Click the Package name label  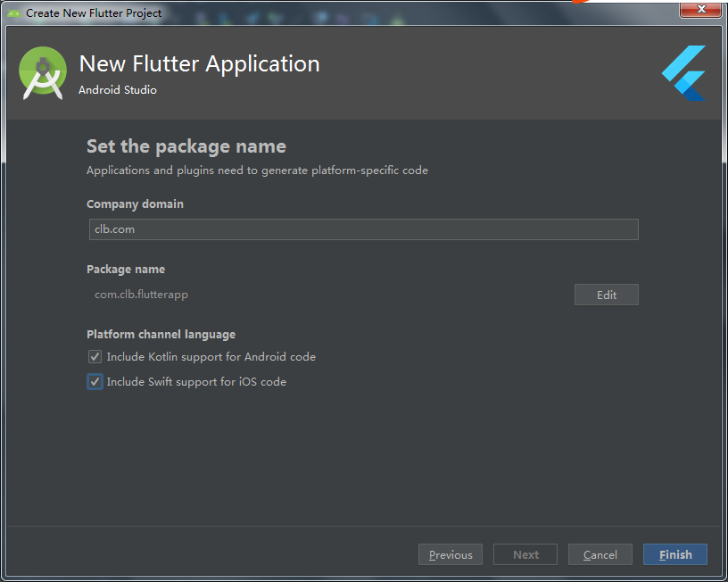tap(126, 270)
